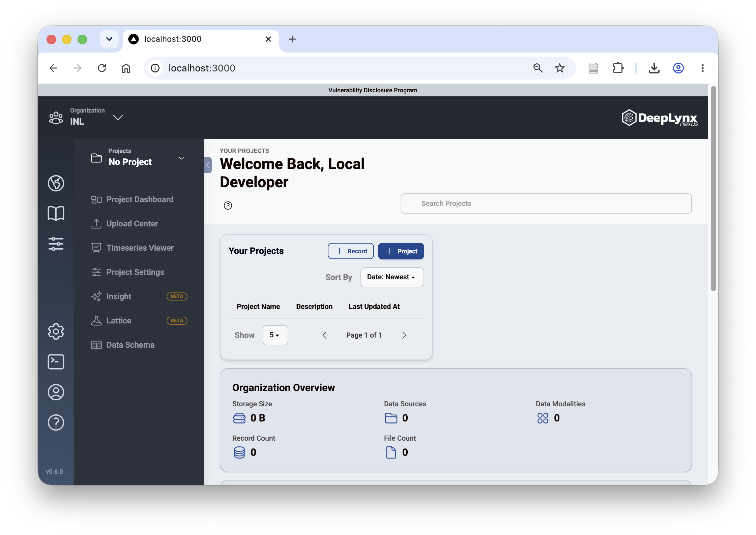Click the add Record button
756x535 pixels.
pyautogui.click(x=351, y=251)
